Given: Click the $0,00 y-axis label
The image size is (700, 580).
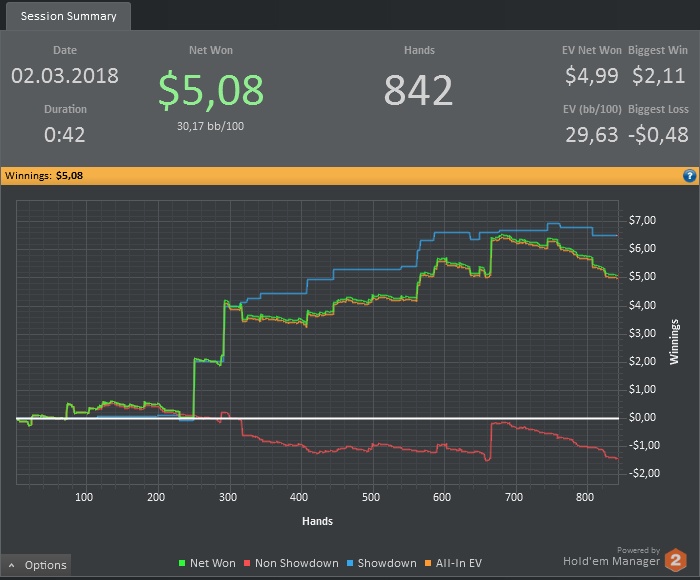Looking at the screenshot, I should (x=642, y=417).
